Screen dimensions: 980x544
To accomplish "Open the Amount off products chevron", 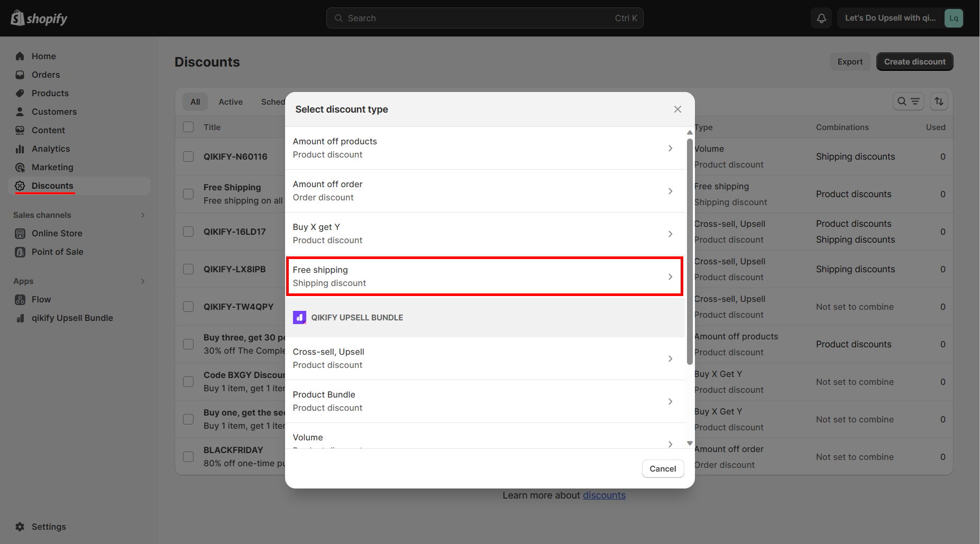I will (670, 148).
